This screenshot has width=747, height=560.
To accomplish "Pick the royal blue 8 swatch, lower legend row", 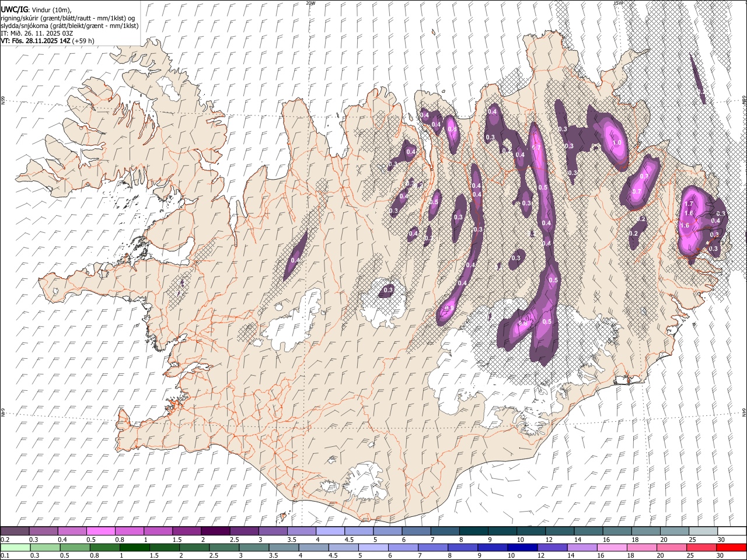I will click(x=463, y=548).
